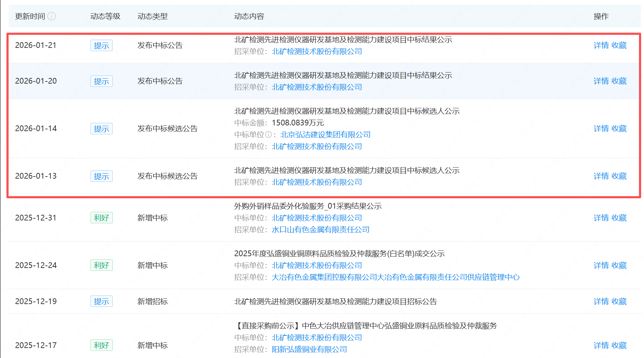Image resolution: width=644 pixels, height=358 pixels.
Task: Click 发布中标候选公告 type in 2026-01-14 row
Action: (167, 129)
